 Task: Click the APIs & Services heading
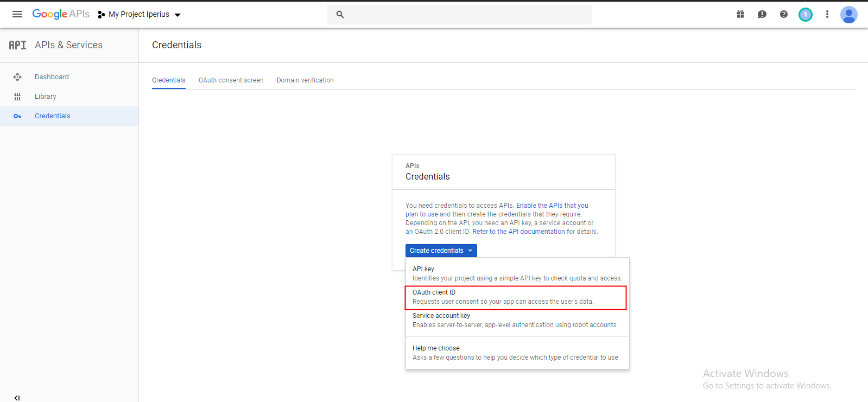tap(69, 45)
